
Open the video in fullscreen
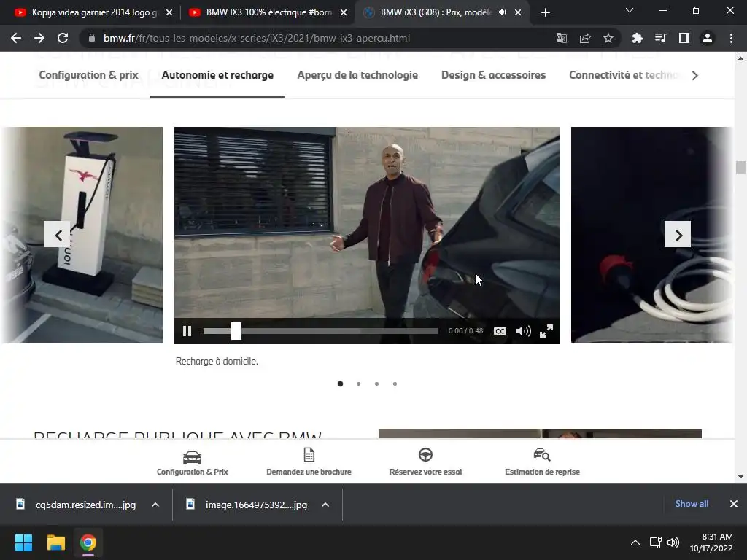546,331
